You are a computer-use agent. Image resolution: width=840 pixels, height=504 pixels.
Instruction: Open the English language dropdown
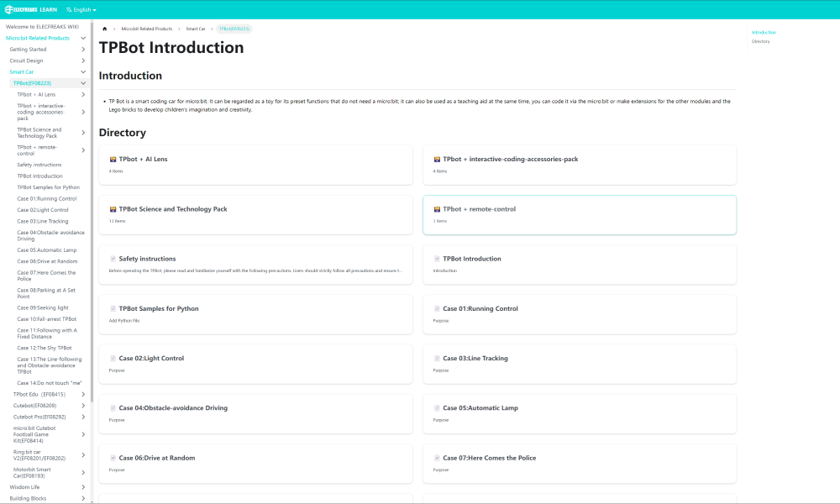pyautogui.click(x=81, y=10)
